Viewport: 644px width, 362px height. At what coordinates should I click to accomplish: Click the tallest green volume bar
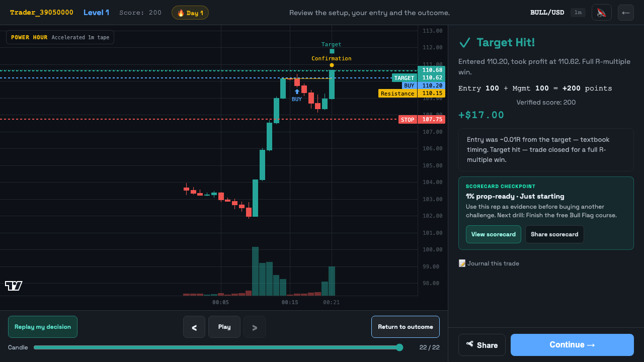(x=255, y=271)
